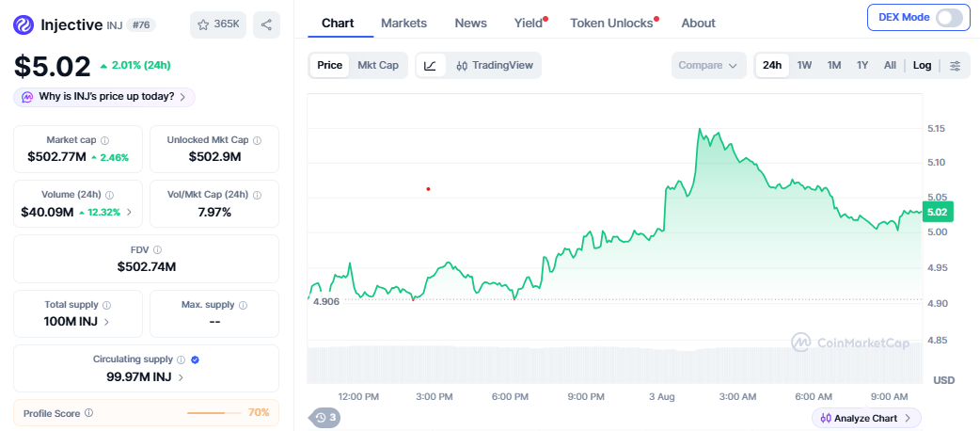Select 1Y time range
Screen dimensions: 980x431
pyautogui.click(x=862, y=65)
